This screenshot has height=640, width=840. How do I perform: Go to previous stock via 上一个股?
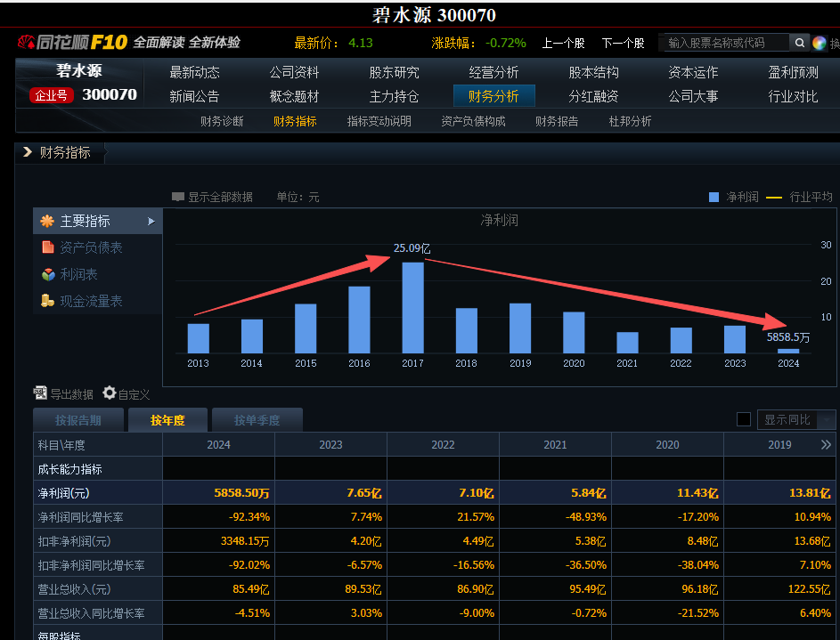coord(563,43)
